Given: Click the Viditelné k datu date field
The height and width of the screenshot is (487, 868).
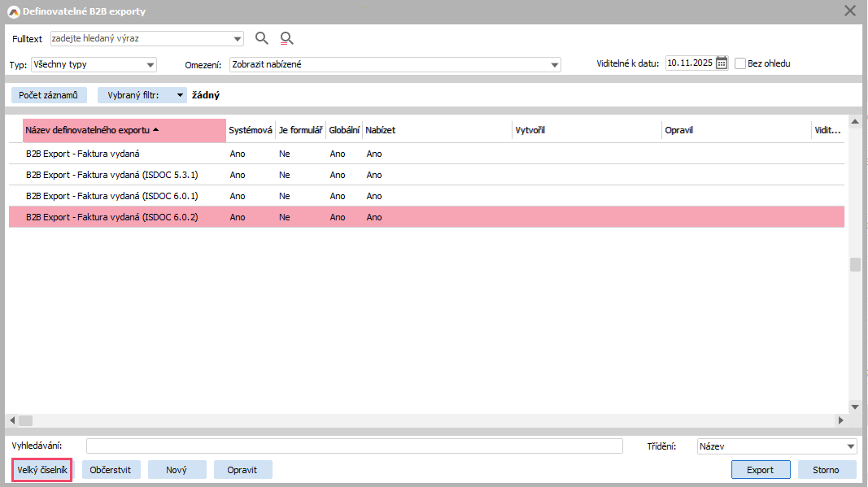Looking at the screenshot, I should click(x=691, y=63).
